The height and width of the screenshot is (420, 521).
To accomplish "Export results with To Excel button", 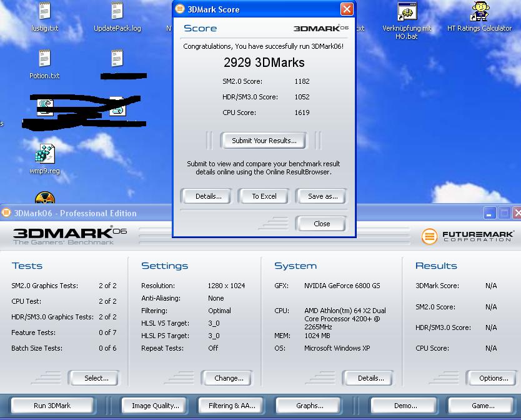I will point(264,196).
